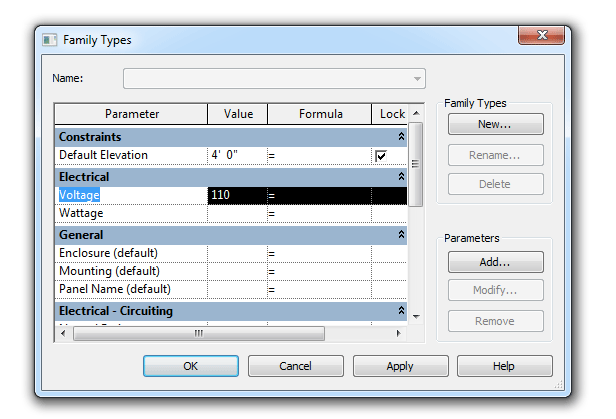Select the Voltage parameter name

pyautogui.click(x=79, y=195)
